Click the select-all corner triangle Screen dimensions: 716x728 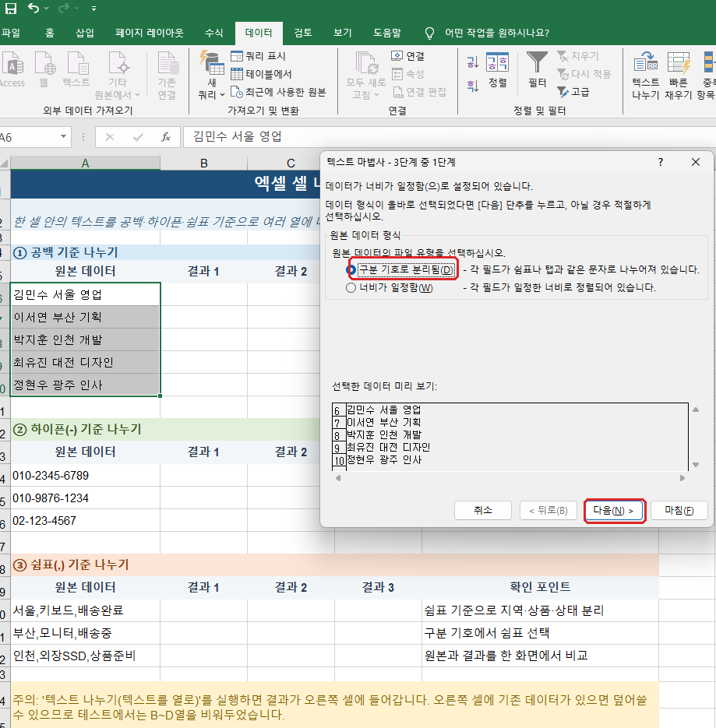click(5, 164)
